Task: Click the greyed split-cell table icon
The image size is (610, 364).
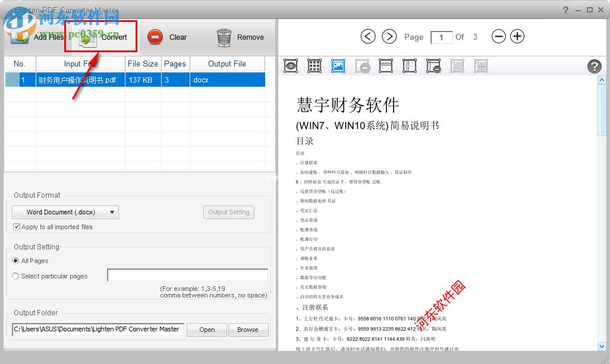Action: coord(481,66)
